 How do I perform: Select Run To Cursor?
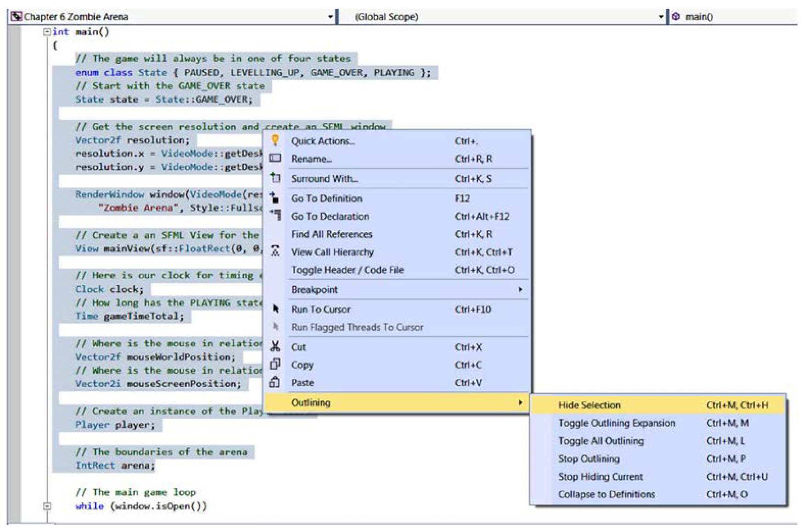click(x=398, y=309)
